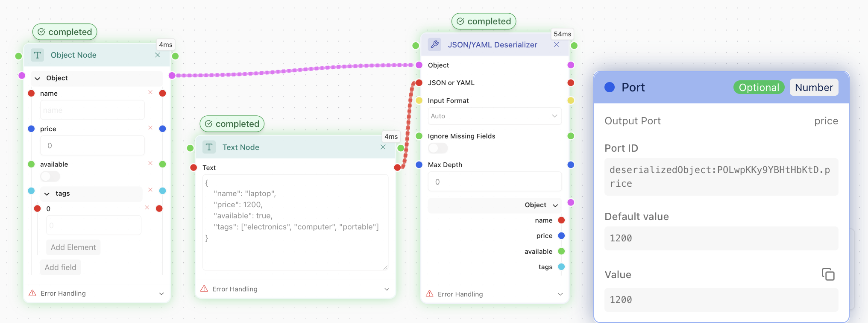Click the T icon on Text Node header

[x=209, y=147]
